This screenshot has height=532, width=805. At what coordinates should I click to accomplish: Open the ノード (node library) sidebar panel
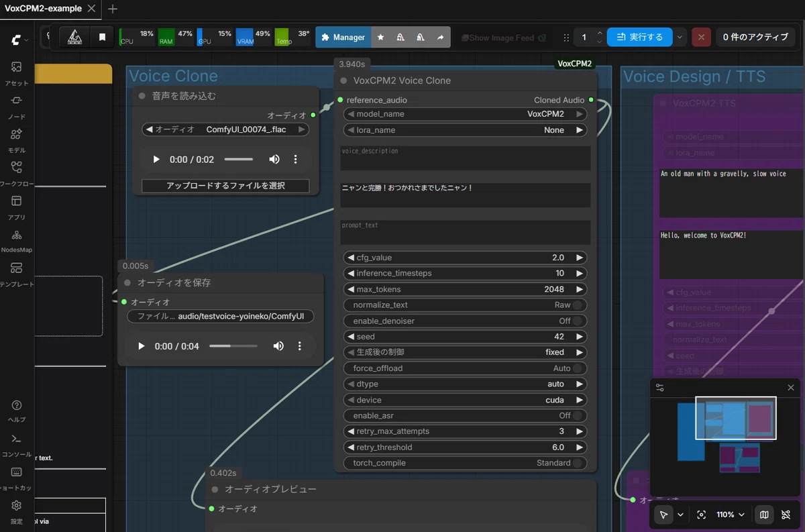click(x=17, y=106)
